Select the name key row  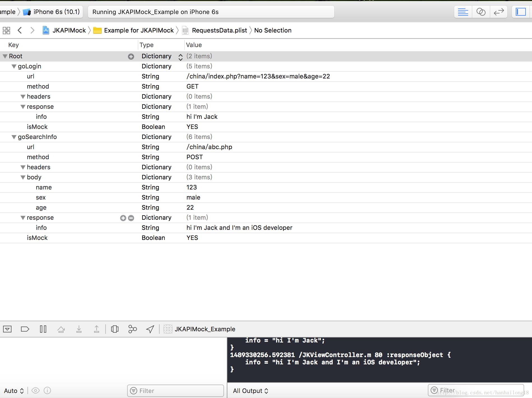[x=44, y=187]
